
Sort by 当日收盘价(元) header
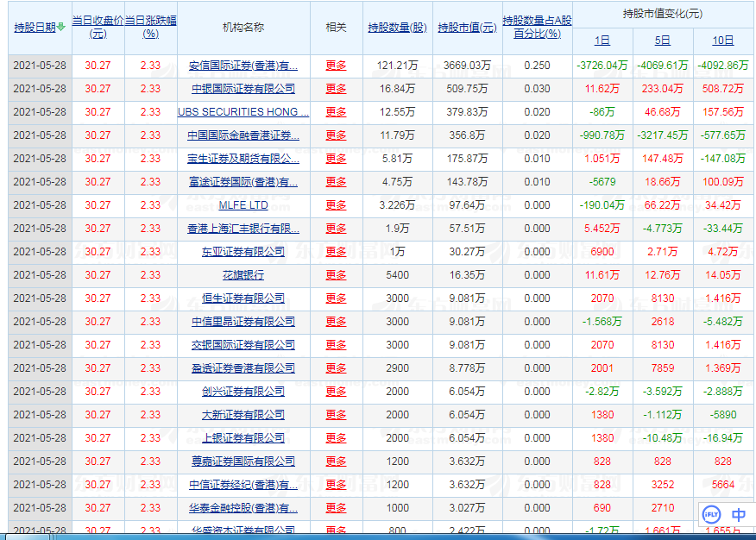click(98, 27)
